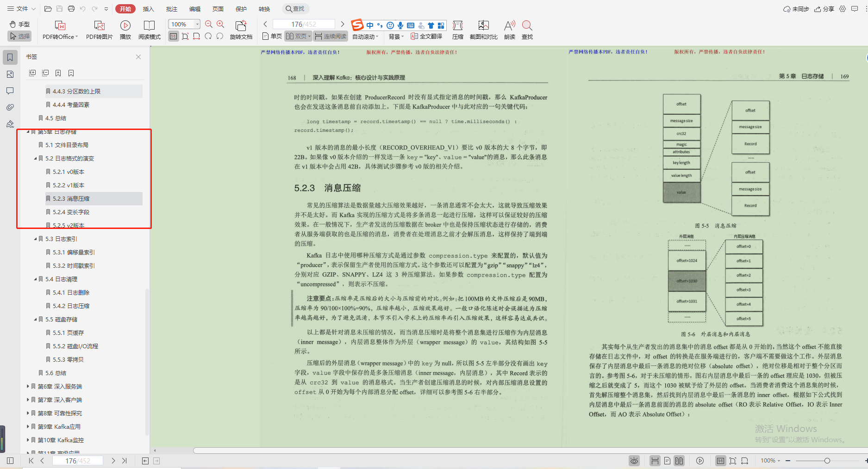
Task: Collapse 5.4 日志清理 bookmark
Action: [x=35, y=279]
